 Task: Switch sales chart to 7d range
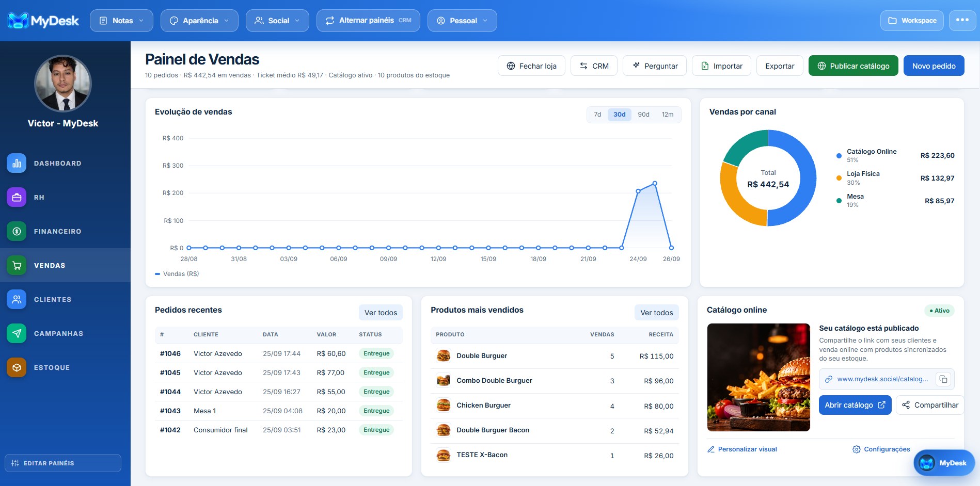597,115
